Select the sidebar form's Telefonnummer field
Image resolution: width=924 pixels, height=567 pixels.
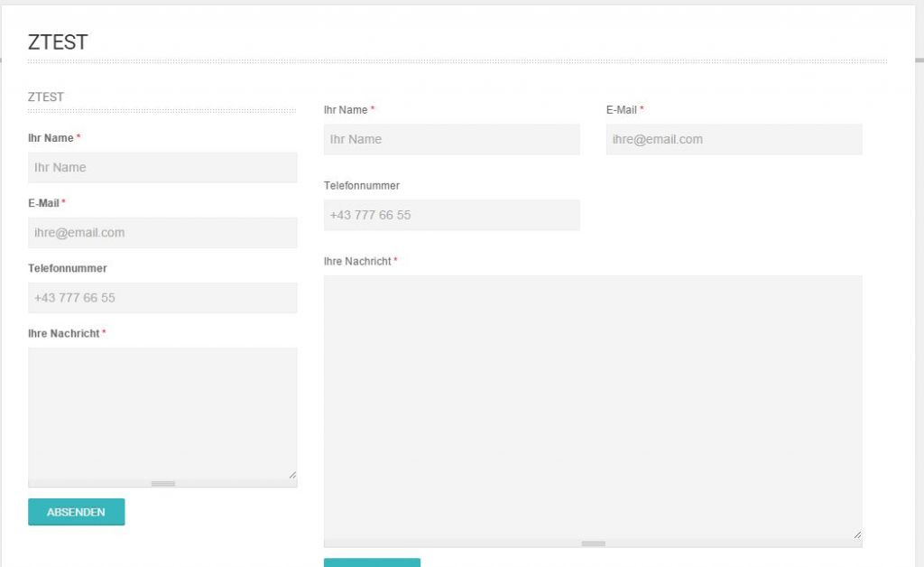coord(162,297)
